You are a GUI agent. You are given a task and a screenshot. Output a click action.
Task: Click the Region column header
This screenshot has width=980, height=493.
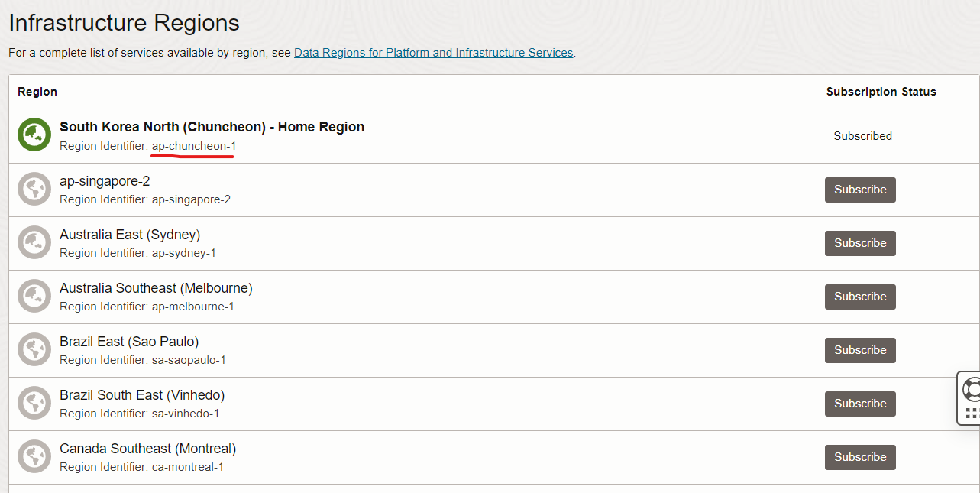37,92
